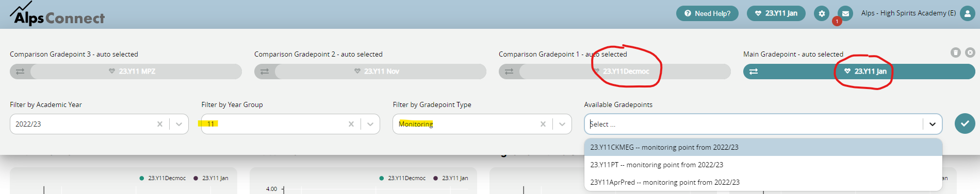Click the Alps Connect logo

tap(57, 15)
